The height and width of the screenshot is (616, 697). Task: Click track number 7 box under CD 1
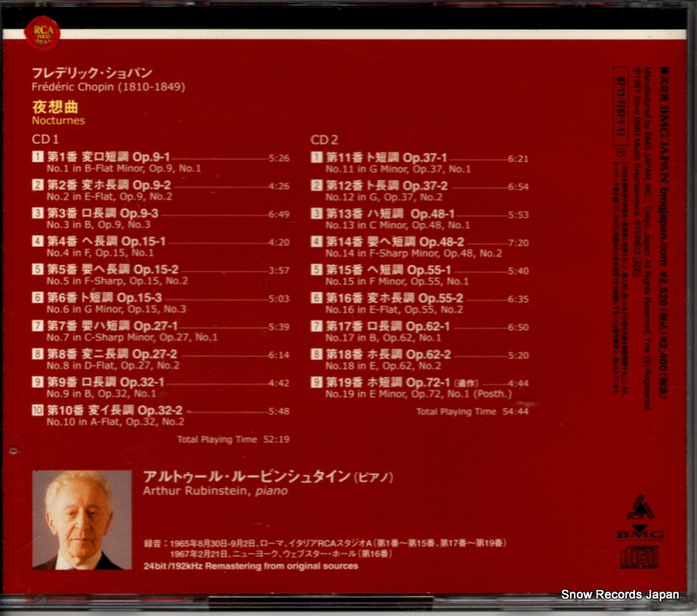click(37, 325)
